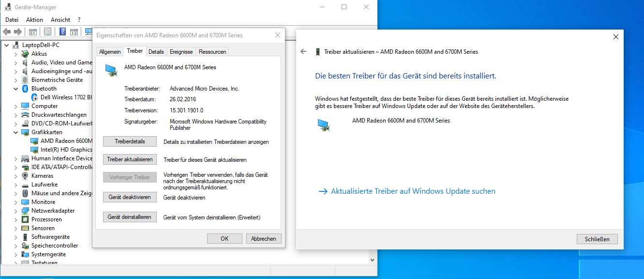Screen dimensions: 644x279
Task: Click the Bluetooth category icon
Action: [26, 89]
